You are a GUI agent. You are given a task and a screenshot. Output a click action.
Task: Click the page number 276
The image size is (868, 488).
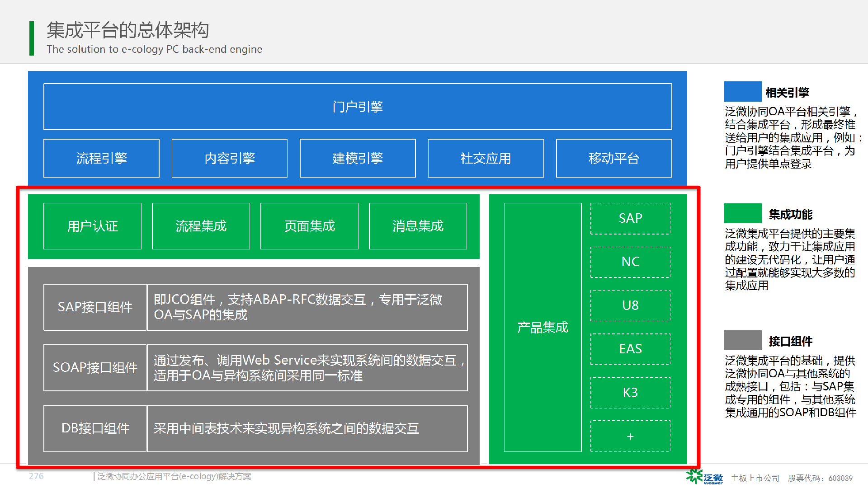click(36, 476)
